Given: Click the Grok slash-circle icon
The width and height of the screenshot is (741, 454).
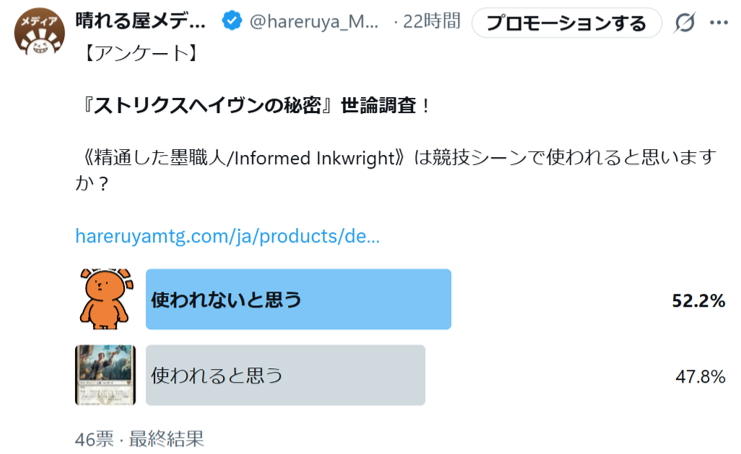Looking at the screenshot, I should [685, 23].
